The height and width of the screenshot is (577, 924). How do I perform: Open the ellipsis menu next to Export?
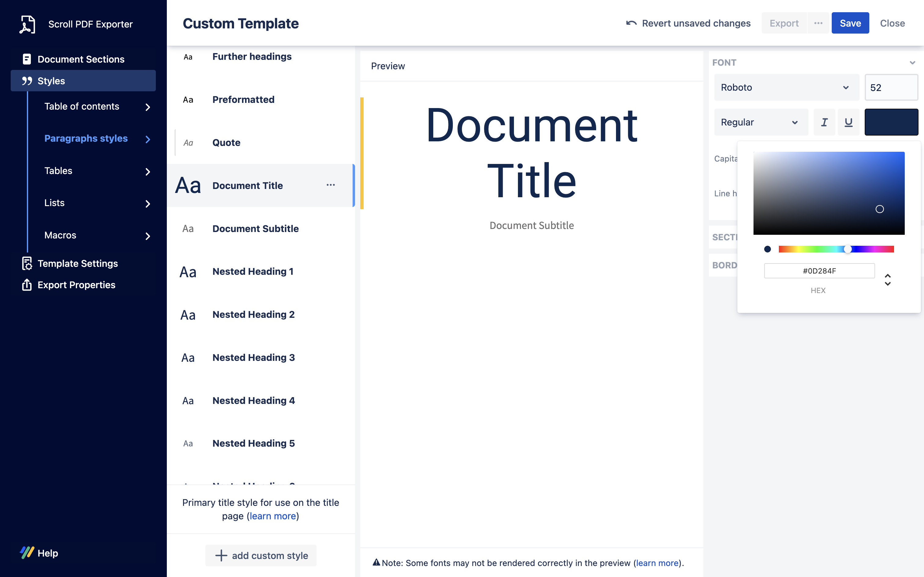(x=818, y=23)
